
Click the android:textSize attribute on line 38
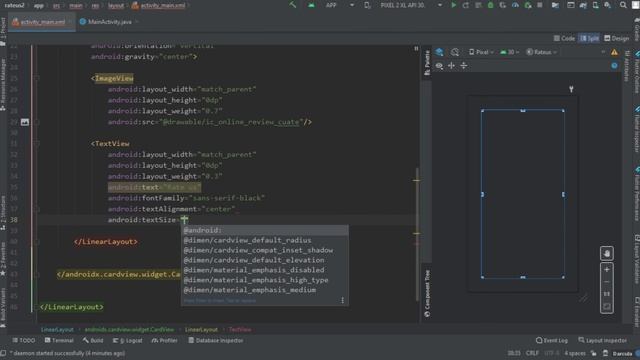click(142, 220)
